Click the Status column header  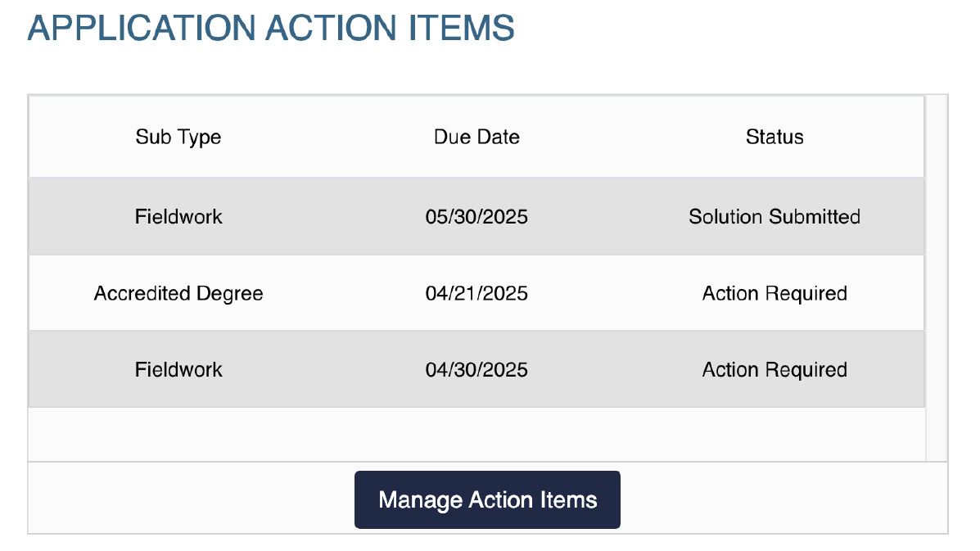[775, 137]
